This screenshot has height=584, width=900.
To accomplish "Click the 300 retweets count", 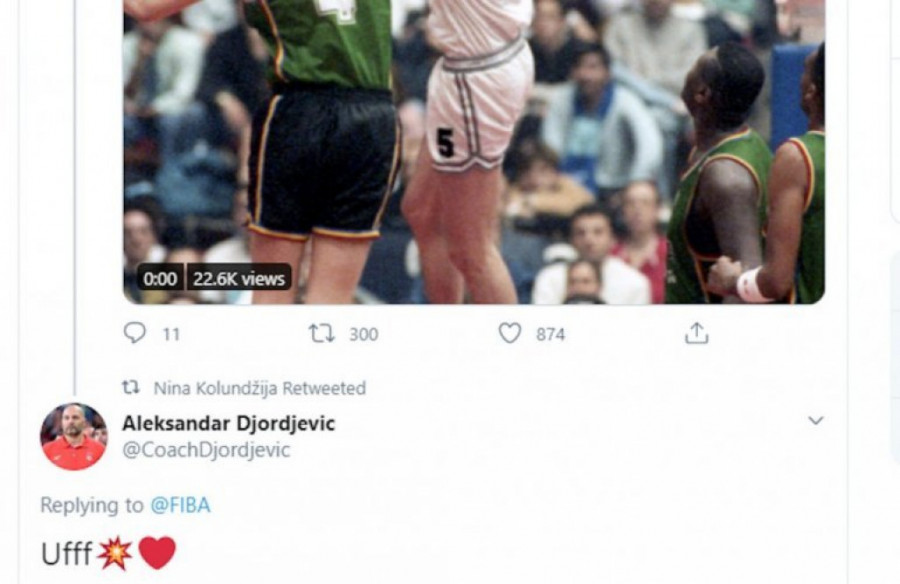I will 364,334.
